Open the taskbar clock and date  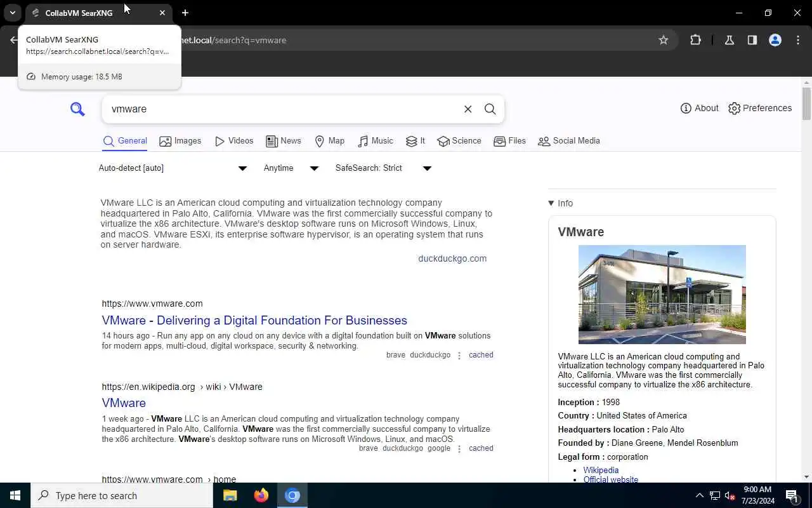pyautogui.click(x=757, y=495)
